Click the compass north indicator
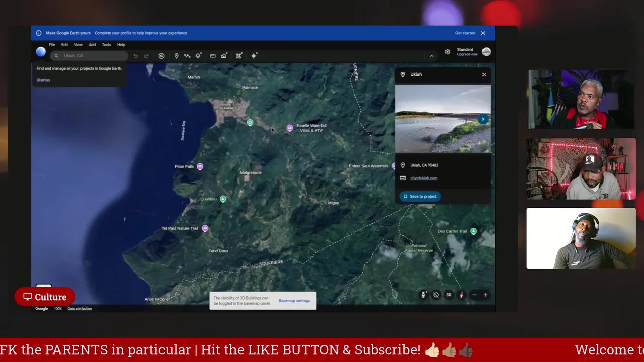644x362 pixels. tap(461, 295)
